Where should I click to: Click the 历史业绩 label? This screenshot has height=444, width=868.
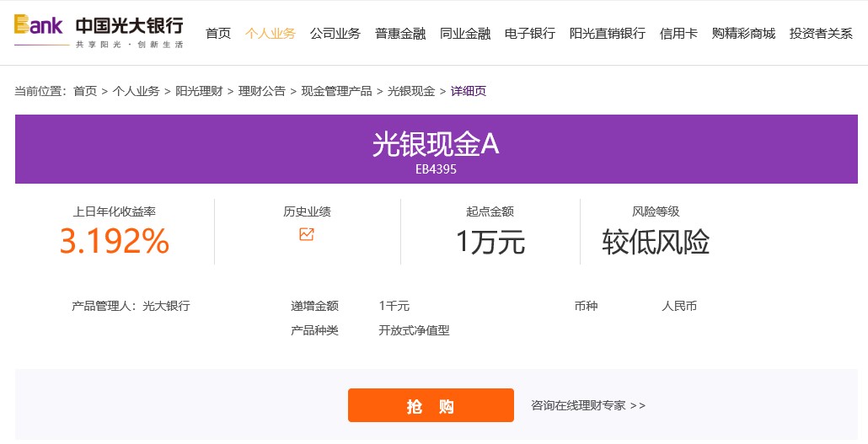point(308,211)
